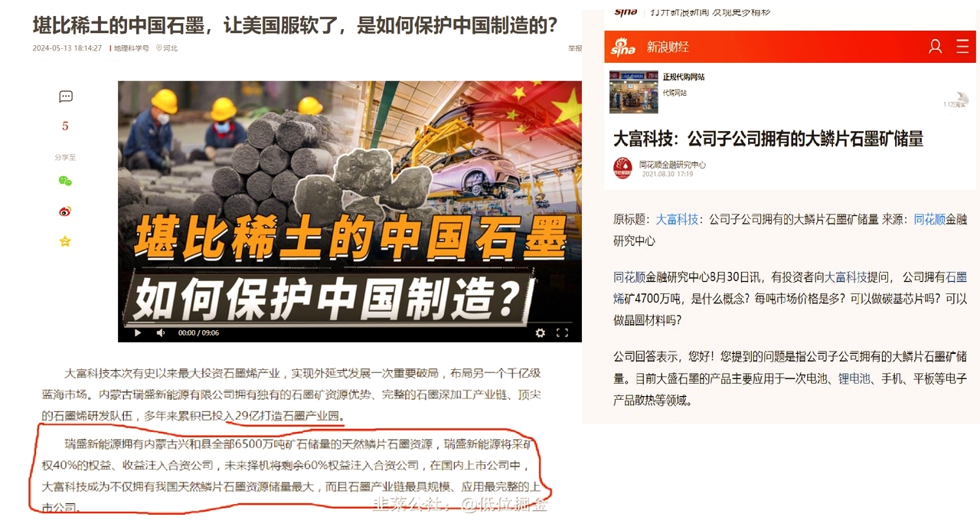Share the article to WeChat
The width and height of the screenshot is (980, 527).
click(65, 181)
